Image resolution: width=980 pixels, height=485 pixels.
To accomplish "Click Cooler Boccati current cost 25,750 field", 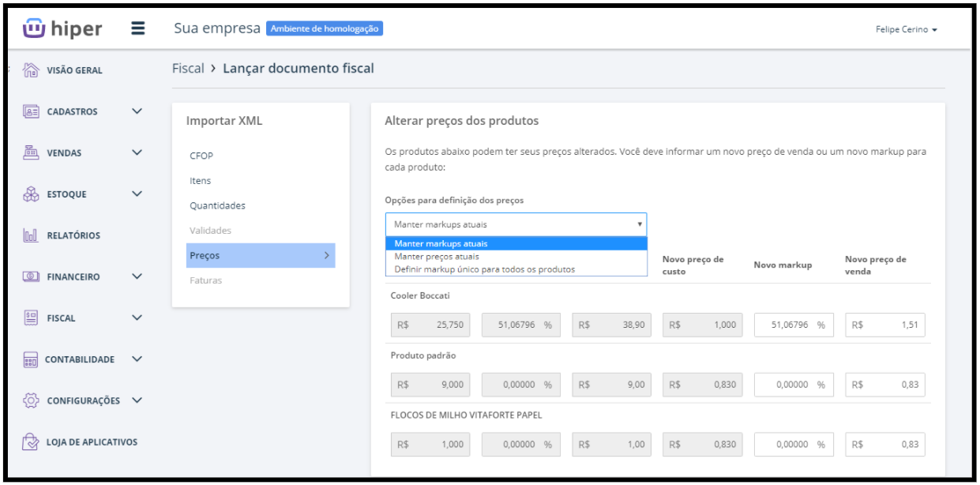I will 430,325.
